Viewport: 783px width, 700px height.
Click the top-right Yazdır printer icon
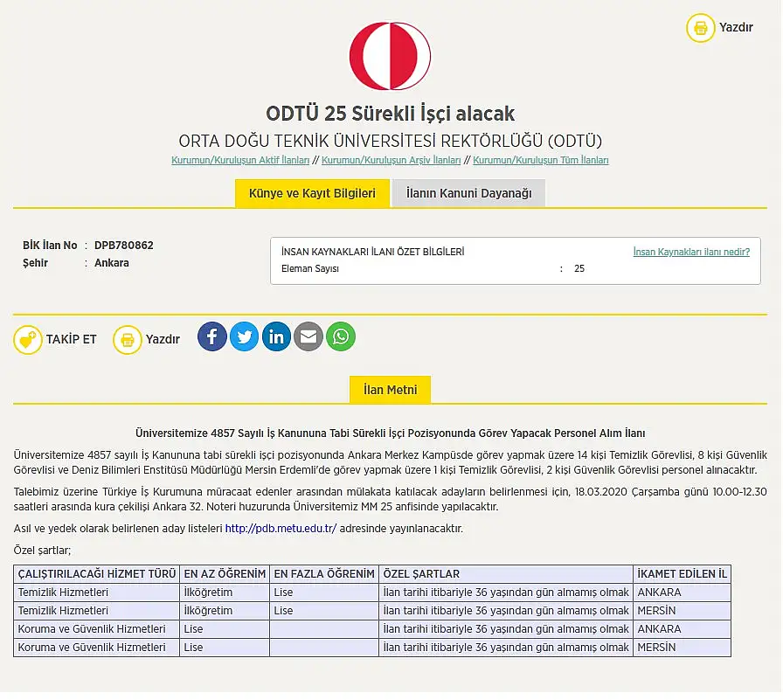click(700, 27)
